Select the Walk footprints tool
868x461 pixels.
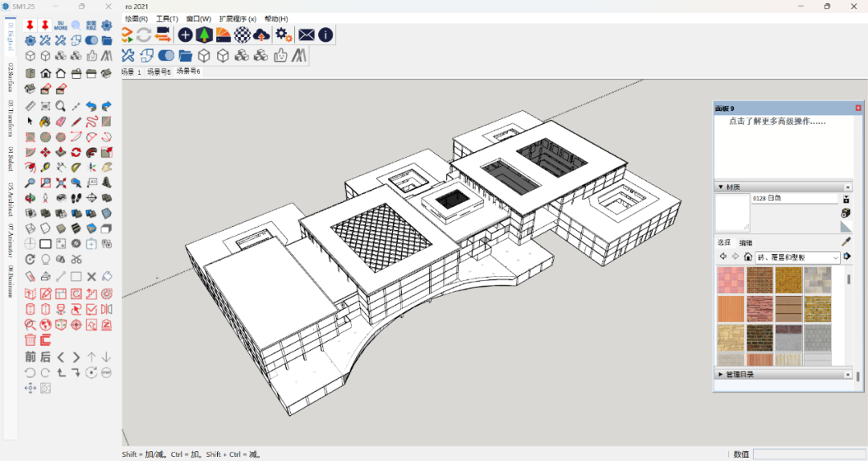click(x=76, y=198)
